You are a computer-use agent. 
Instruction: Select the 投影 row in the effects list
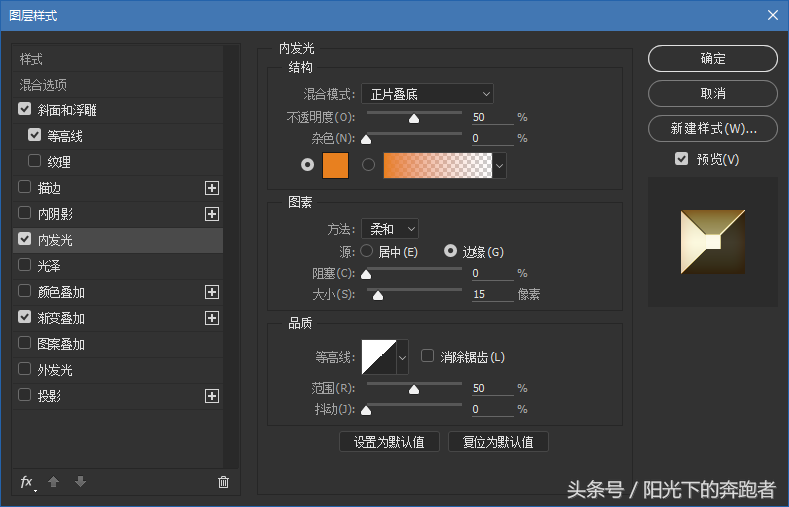click(x=118, y=396)
